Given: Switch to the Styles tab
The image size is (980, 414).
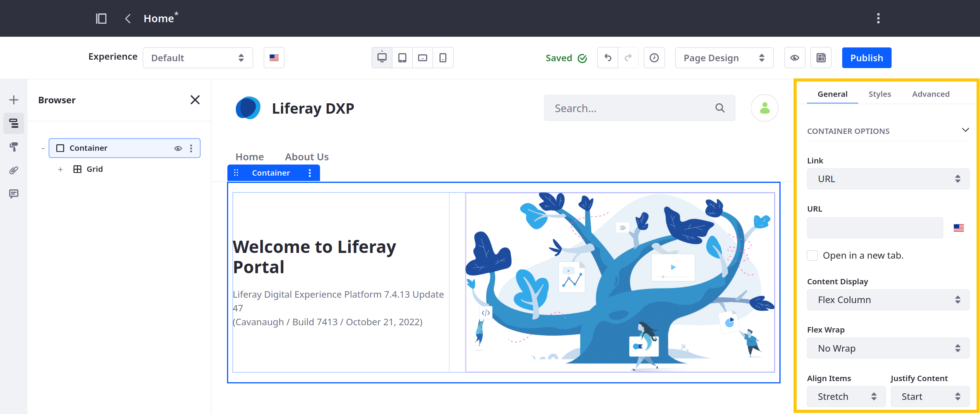Looking at the screenshot, I should pyautogui.click(x=879, y=94).
